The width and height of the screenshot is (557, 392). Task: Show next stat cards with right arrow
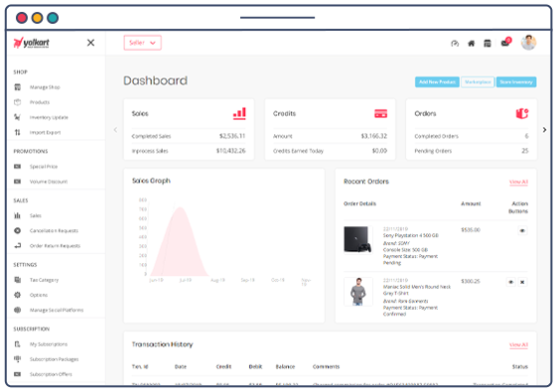544,130
